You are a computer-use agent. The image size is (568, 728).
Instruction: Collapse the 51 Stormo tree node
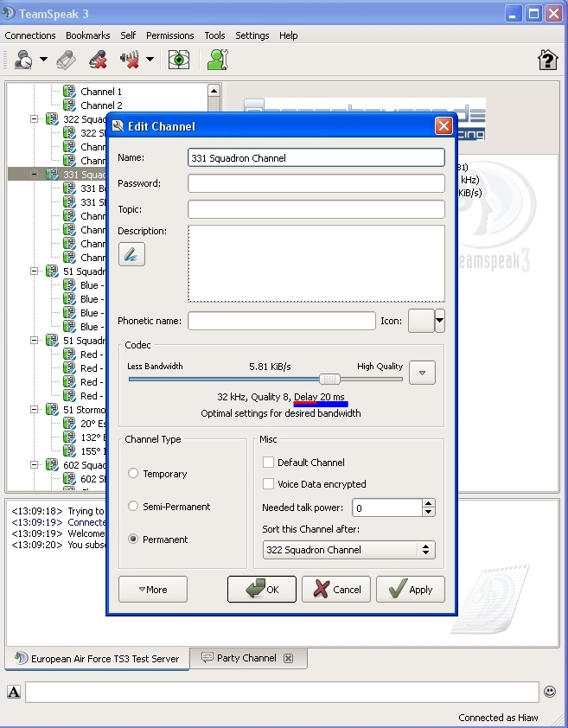click(34, 410)
